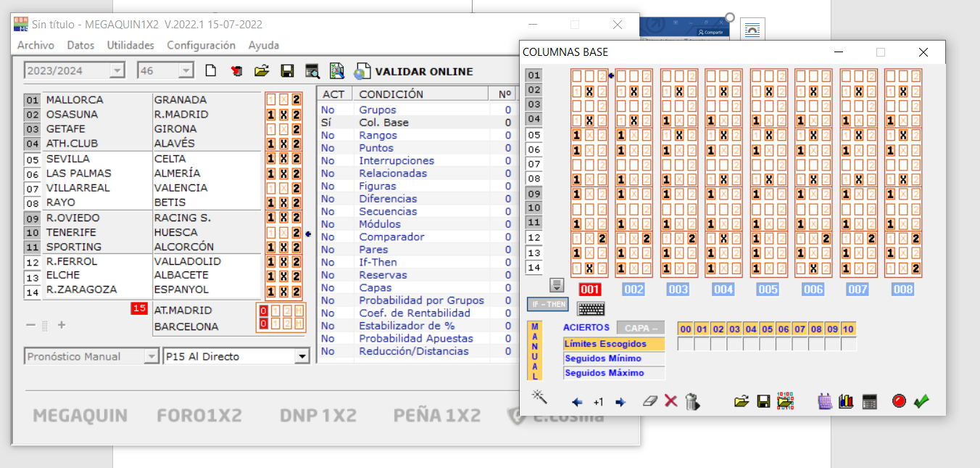The height and width of the screenshot is (468, 980).
Task: Toggle sign 2 for GETAFE vs GIRONA
Action: (x=296, y=129)
